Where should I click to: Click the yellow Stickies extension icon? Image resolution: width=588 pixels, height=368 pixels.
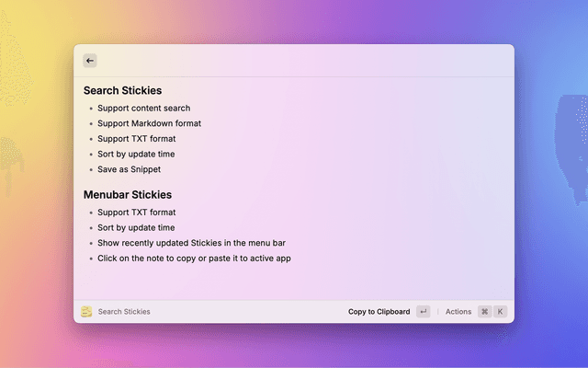(x=86, y=312)
